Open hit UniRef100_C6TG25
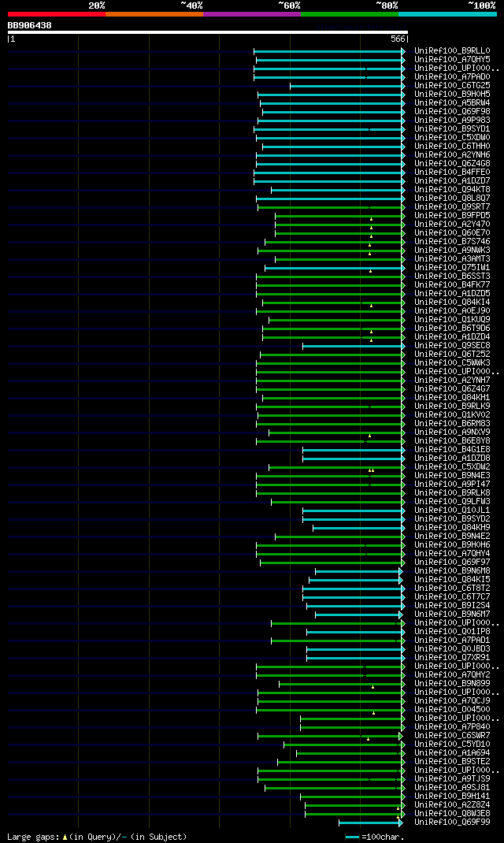 point(452,86)
